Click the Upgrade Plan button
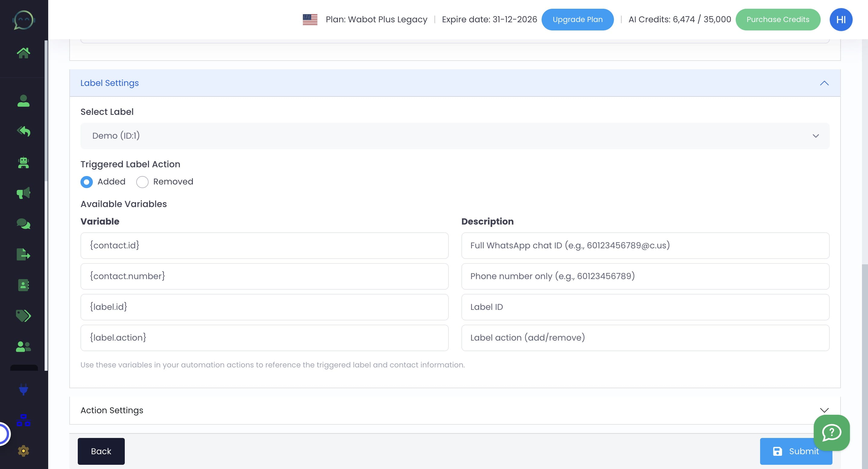This screenshot has height=469, width=868. click(x=577, y=20)
